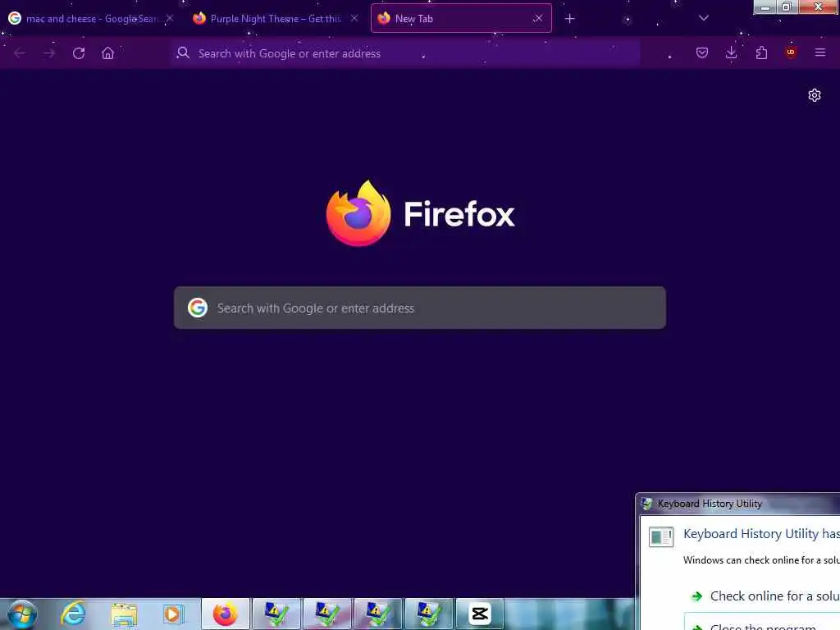This screenshot has height=630, width=840.
Task: Save page to Pocket icon
Action: click(702, 52)
